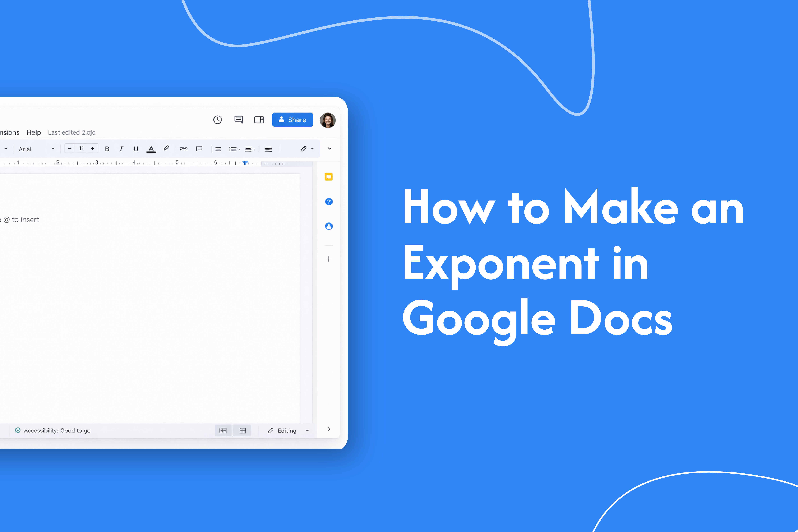Open the Help menu
This screenshot has width=798, height=532.
pos(34,132)
